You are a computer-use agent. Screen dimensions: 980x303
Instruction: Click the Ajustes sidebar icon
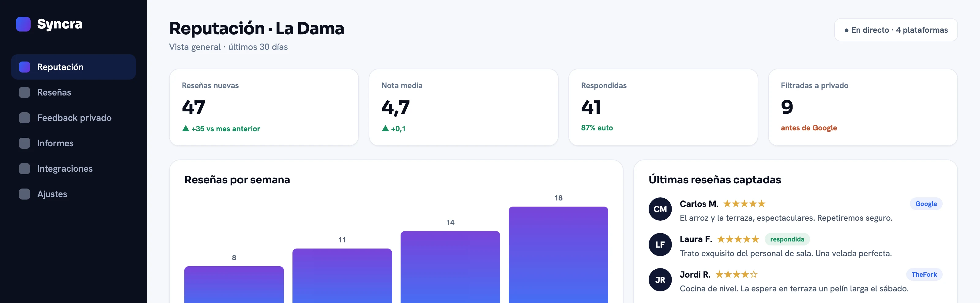coord(24,194)
